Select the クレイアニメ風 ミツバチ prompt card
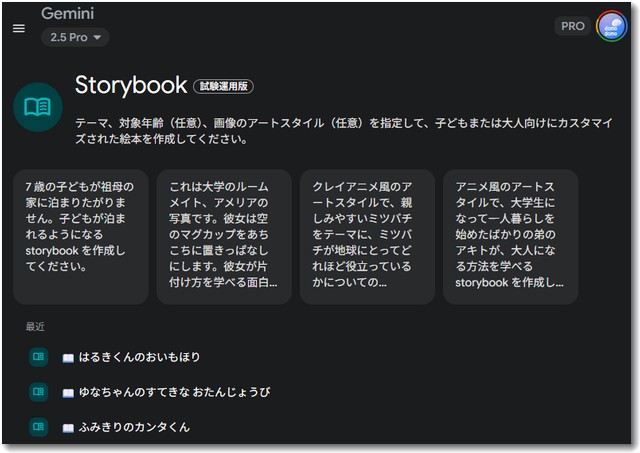The width and height of the screenshot is (640, 453). [x=367, y=237]
